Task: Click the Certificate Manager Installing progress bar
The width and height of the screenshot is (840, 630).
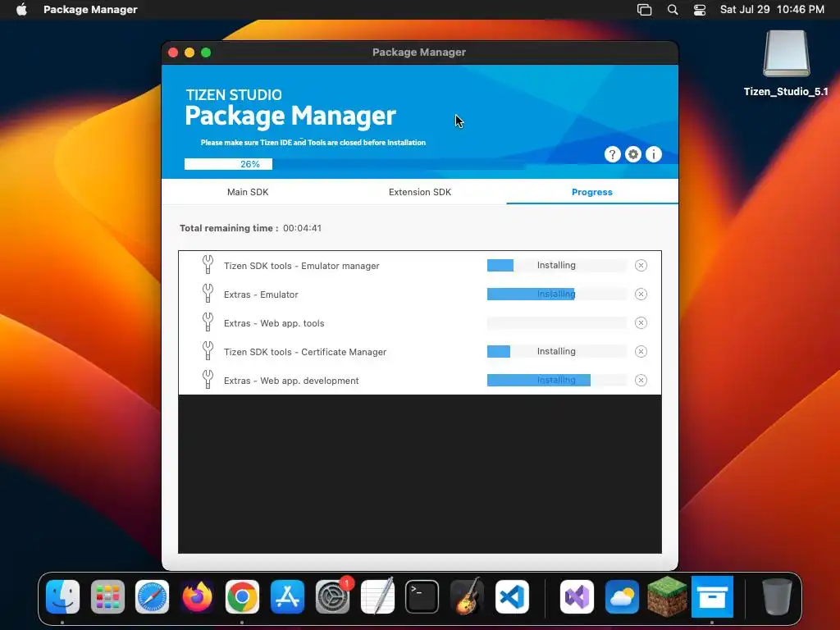Action: 557,351
